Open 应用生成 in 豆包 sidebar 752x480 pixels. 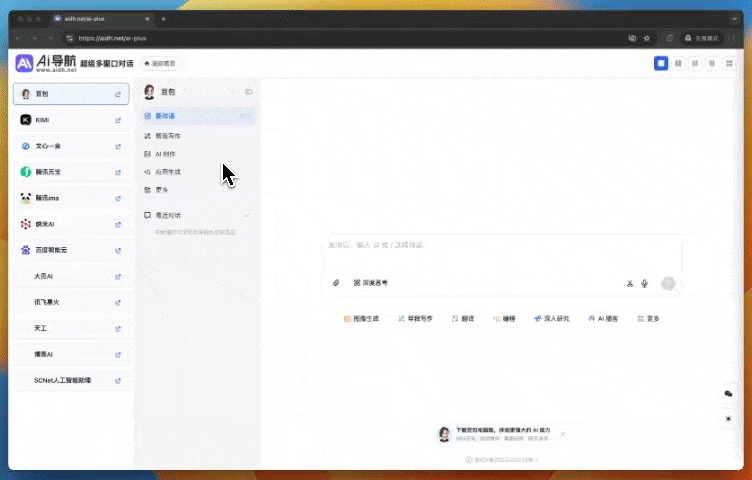198,172
